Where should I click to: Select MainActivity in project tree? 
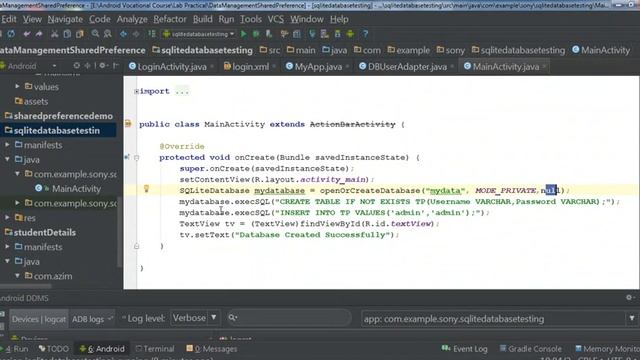coord(76,189)
